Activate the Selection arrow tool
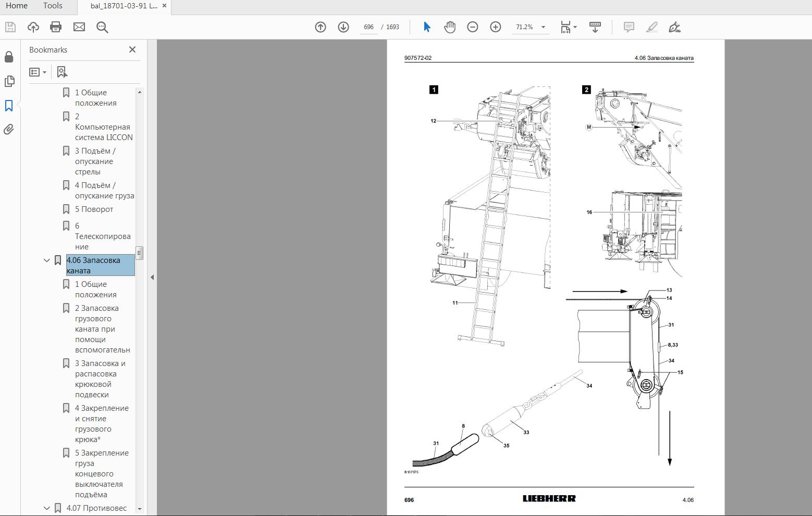The width and height of the screenshot is (812, 516). [427, 27]
